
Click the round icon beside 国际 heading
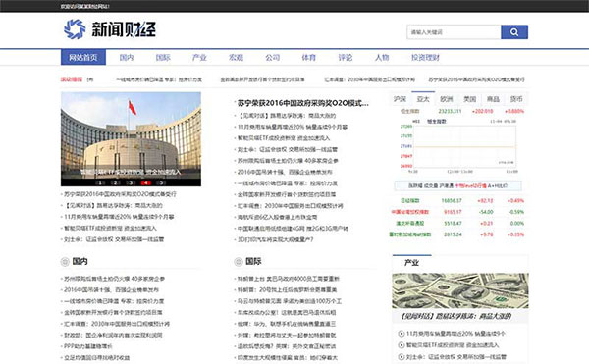[x=239, y=262]
